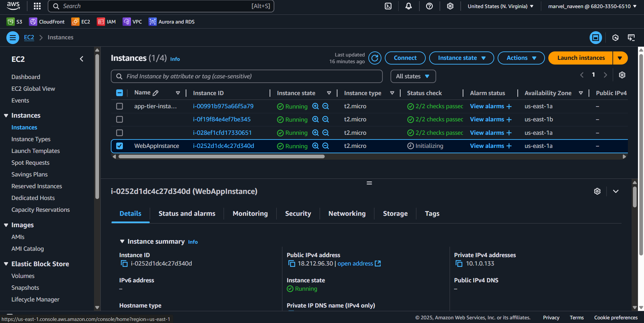
Task: Open the VPC shortcut
Action: click(132, 22)
